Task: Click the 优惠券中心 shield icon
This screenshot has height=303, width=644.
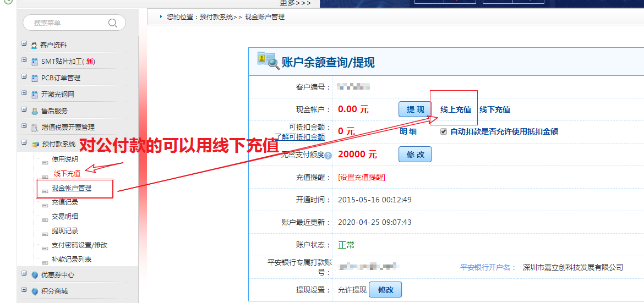Action: click(35, 275)
